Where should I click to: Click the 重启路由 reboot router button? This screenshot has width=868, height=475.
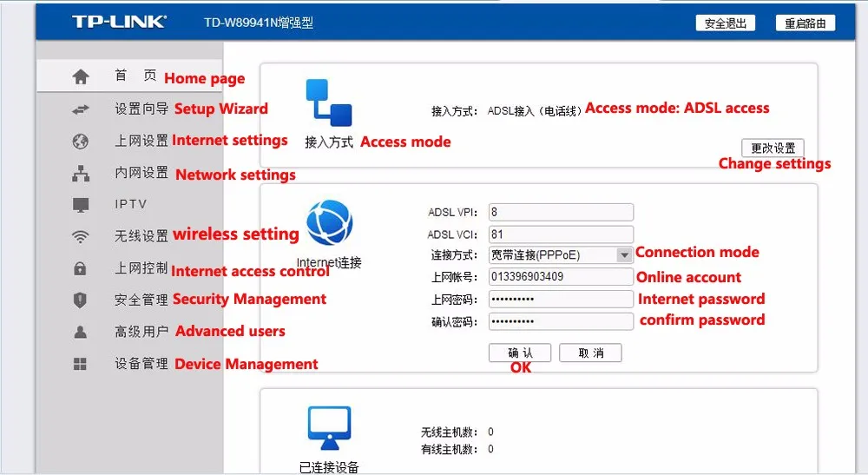[x=806, y=23]
